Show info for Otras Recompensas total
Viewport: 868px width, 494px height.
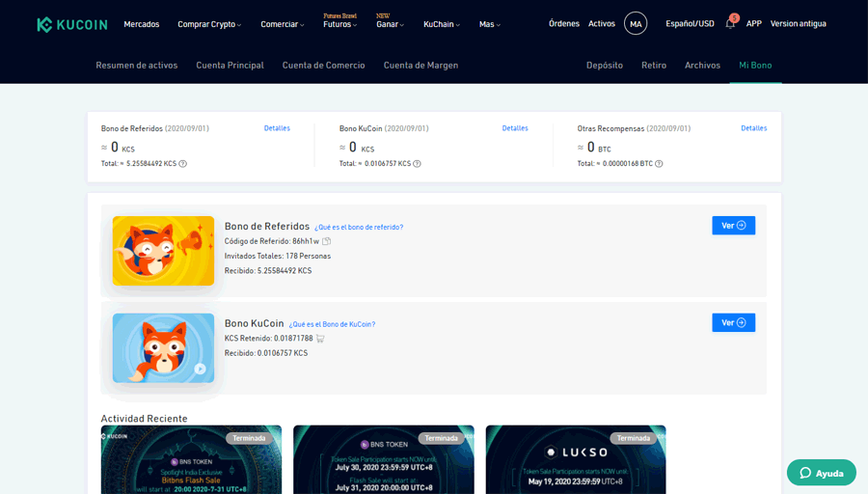coord(659,163)
